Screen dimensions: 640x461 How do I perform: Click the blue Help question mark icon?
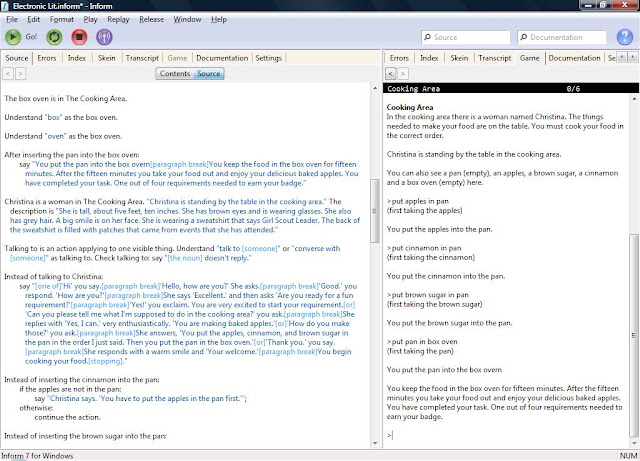tap(624, 37)
